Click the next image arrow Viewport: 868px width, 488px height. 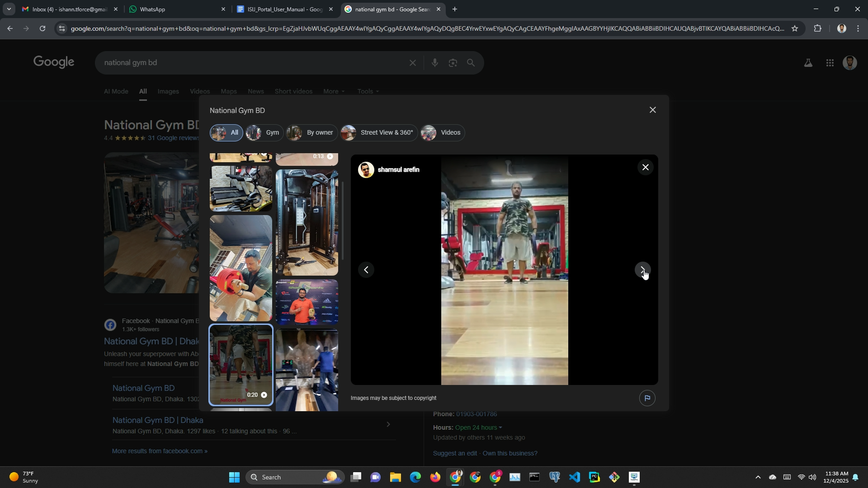(642, 270)
